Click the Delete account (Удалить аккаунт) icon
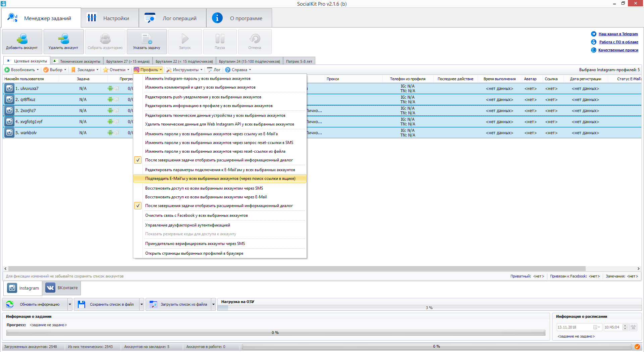Screen dimensions: 644x352 point(63,39)
